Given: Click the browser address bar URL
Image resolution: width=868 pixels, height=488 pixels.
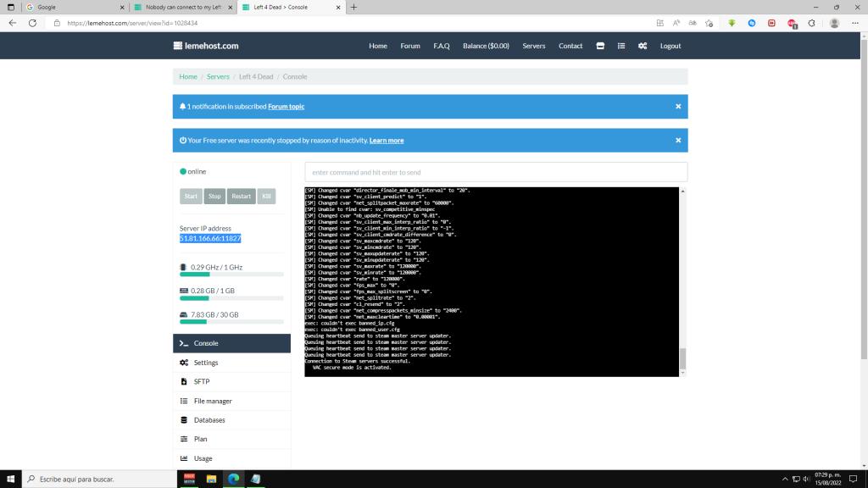Looking at the screenshot, I should click(132, 23).
